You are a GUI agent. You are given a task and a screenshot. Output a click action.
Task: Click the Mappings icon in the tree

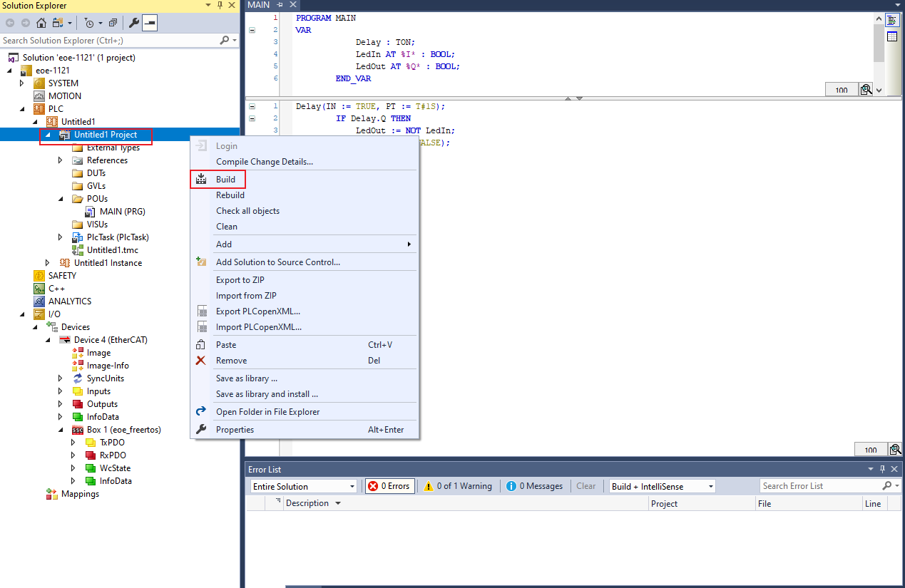52,494
